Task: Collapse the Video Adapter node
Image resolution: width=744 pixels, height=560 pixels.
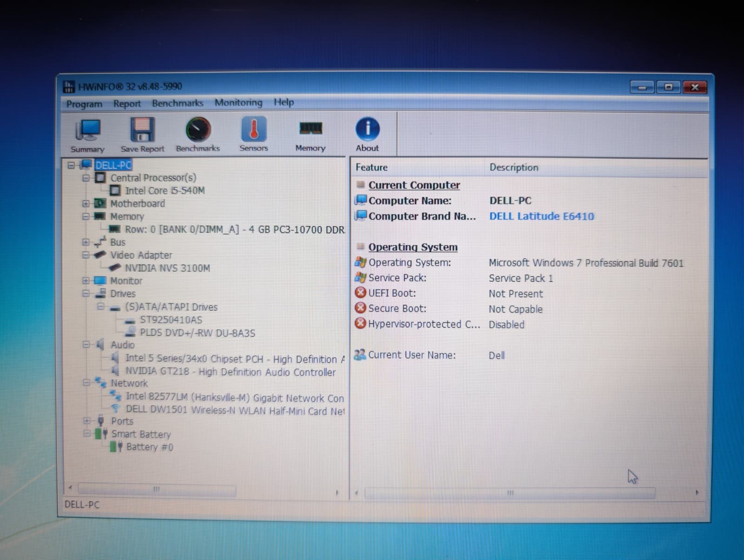Action: pos(86,255)
